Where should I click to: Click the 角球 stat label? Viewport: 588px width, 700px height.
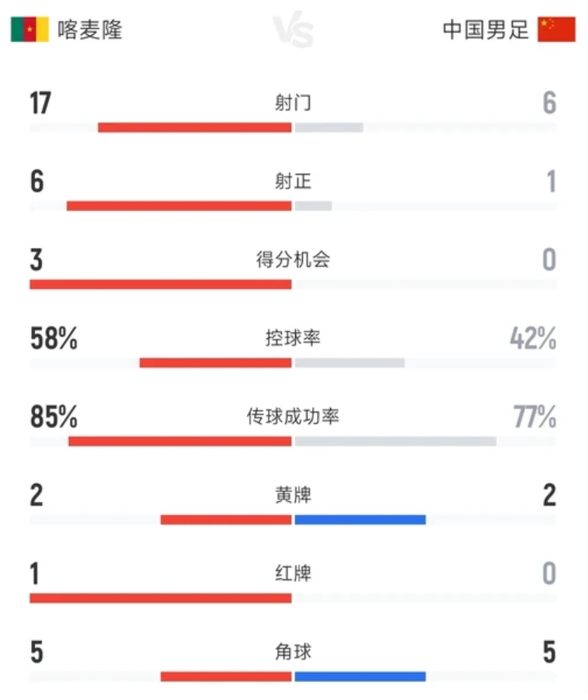tap(293, 652)
